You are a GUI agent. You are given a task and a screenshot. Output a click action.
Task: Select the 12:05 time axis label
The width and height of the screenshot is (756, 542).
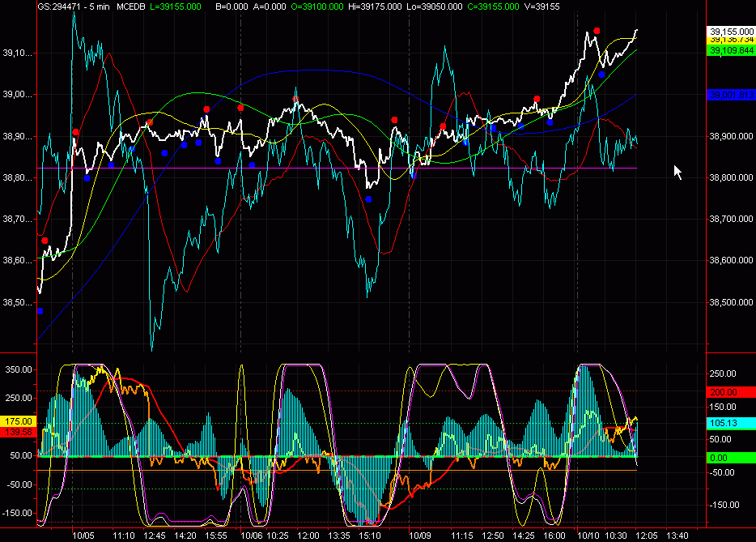click(647, 536)
